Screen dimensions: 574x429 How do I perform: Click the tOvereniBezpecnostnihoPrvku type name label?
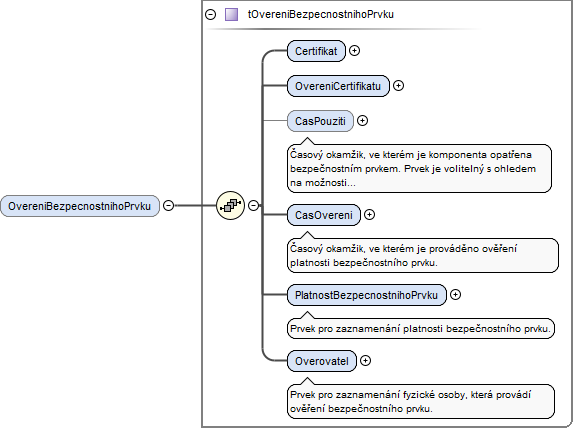321,14
